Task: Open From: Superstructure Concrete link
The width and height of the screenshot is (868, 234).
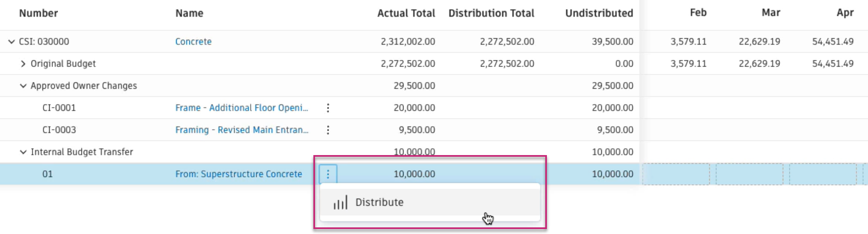Action: (x=238, y=174)
